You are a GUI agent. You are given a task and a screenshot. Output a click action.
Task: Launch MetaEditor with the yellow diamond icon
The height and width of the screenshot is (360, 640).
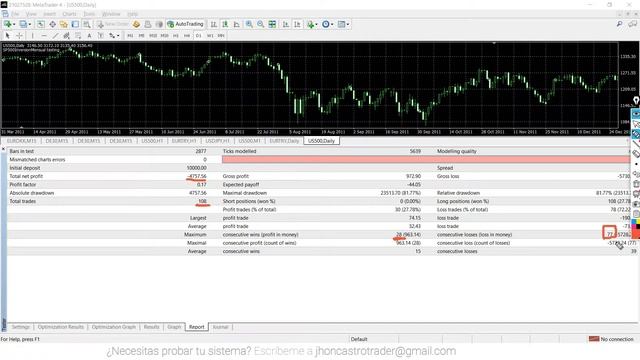136,24
